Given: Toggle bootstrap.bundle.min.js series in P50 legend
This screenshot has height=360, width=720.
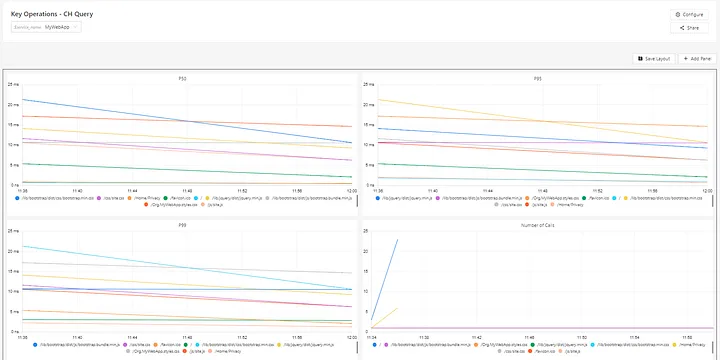Looking at the screenshot, I should pyautogui.click(x=308, y=198).
